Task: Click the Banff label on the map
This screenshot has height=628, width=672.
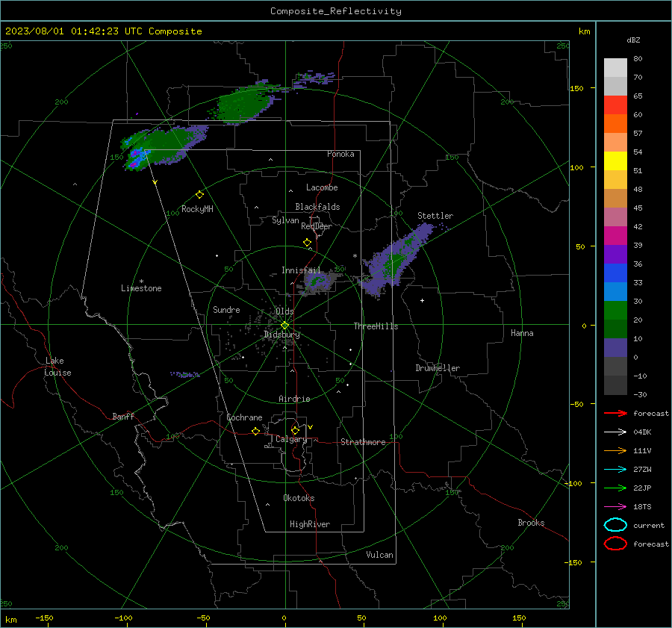Action: click(123, 416)
